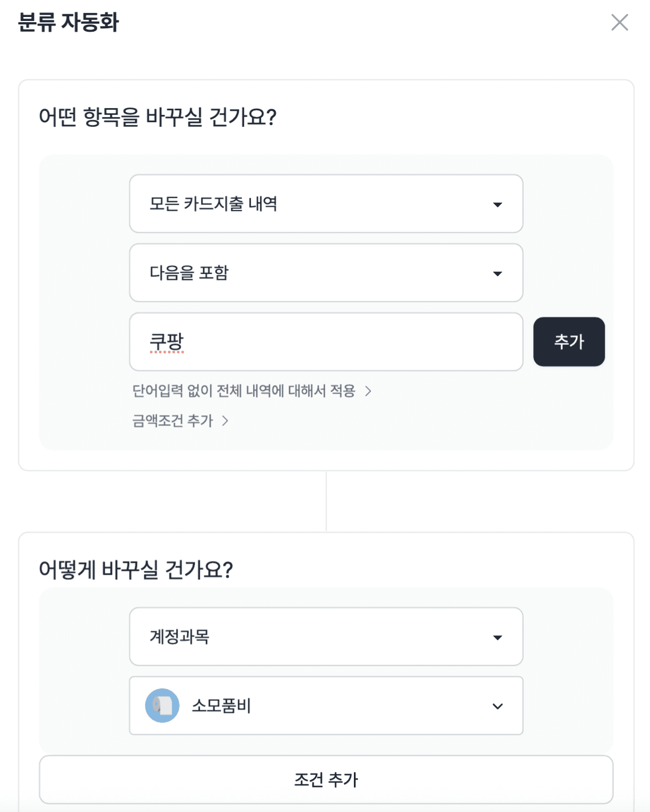Screen dimensions: 650x812
Task: Click the 어떻게 바꾸실 건가요? heading
Action: pyautogui.click(x=136, y=569)
